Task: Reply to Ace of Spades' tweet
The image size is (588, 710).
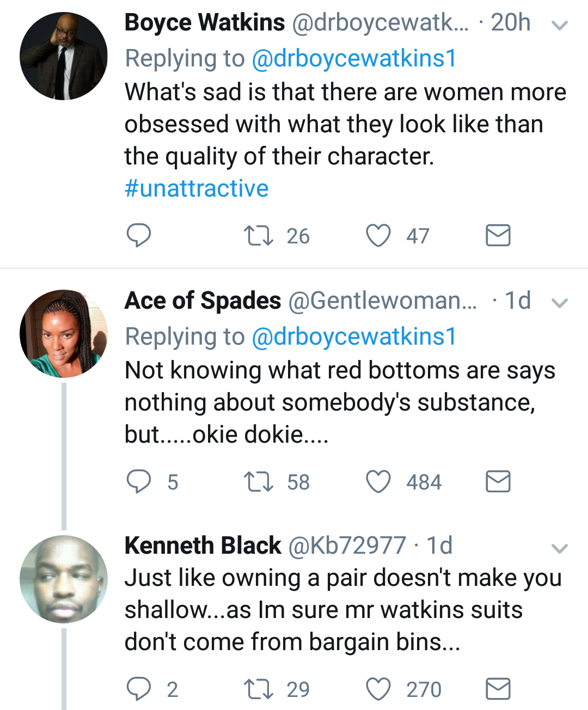Action: (x=138, y=482)
